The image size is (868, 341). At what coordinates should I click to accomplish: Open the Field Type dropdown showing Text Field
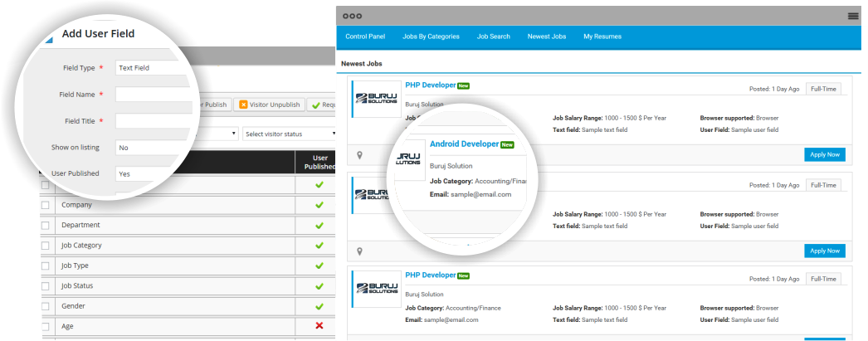tap(152, 68)
